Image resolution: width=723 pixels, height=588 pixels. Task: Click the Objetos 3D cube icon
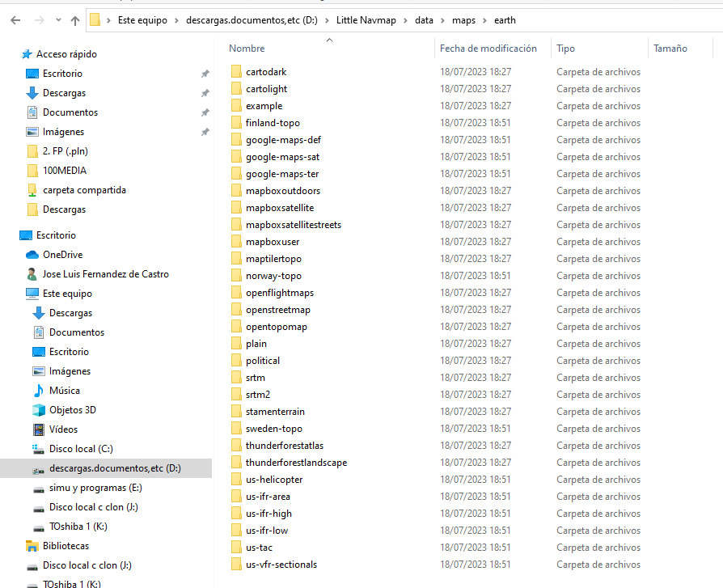click(x=39, y=410)
